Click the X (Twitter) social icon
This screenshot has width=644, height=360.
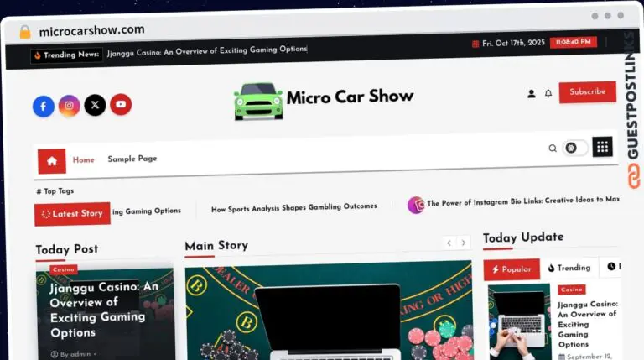point(95,105)
